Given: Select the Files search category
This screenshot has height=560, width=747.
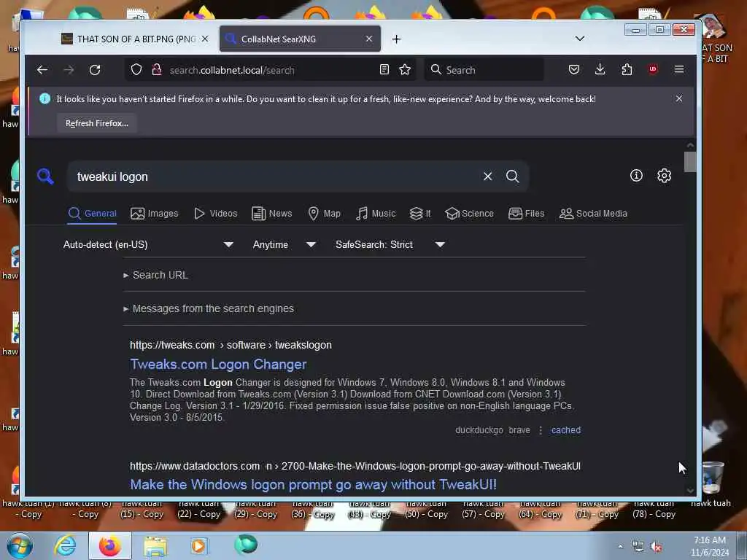Looking at the screenshot, I should 527,214.
